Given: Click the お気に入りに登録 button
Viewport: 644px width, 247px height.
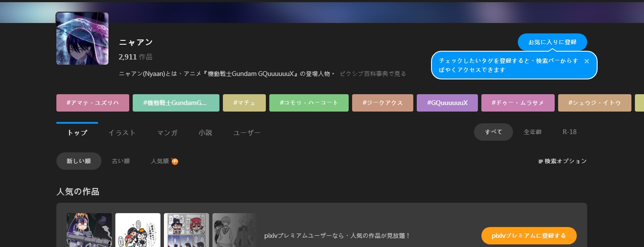Looking at the screenshot, I should coord(552,42).
